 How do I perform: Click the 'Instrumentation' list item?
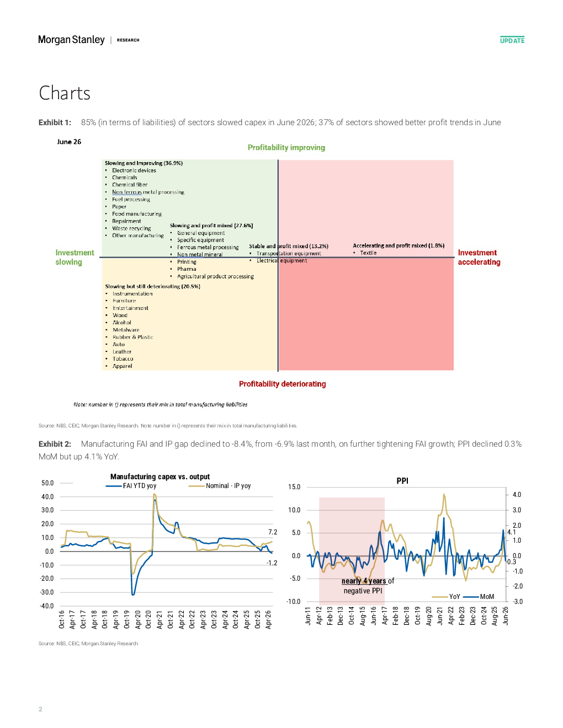coord(132,293)
